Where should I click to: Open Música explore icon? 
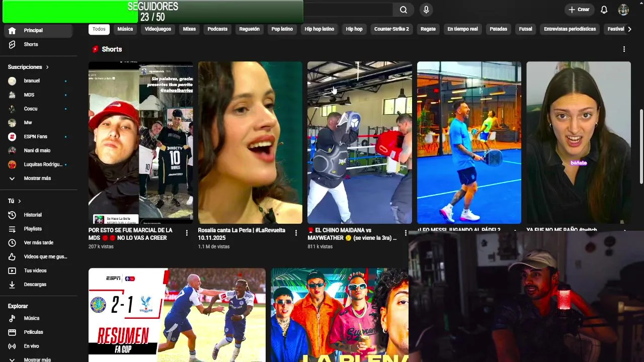[12, 318]
